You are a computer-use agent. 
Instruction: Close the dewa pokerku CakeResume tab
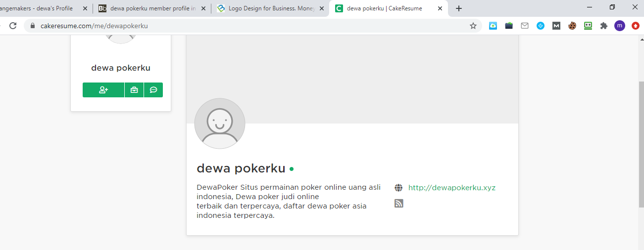point(440,8)
